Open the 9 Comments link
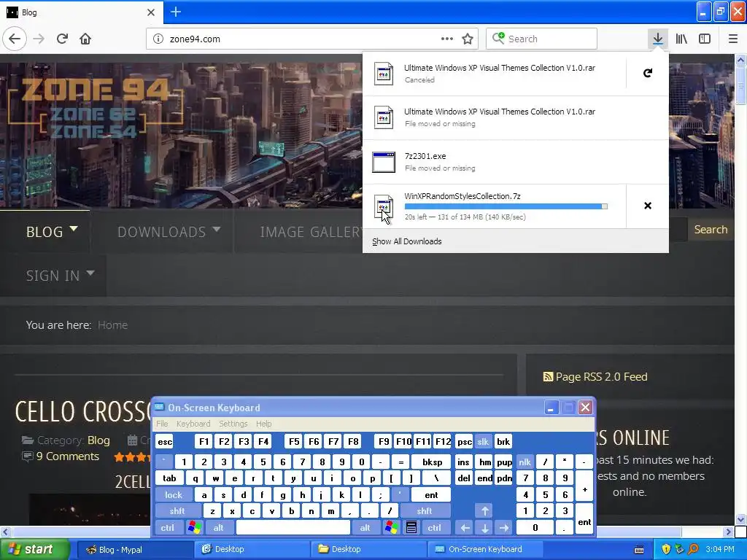The image size is (747, 560). coord(67,456)
